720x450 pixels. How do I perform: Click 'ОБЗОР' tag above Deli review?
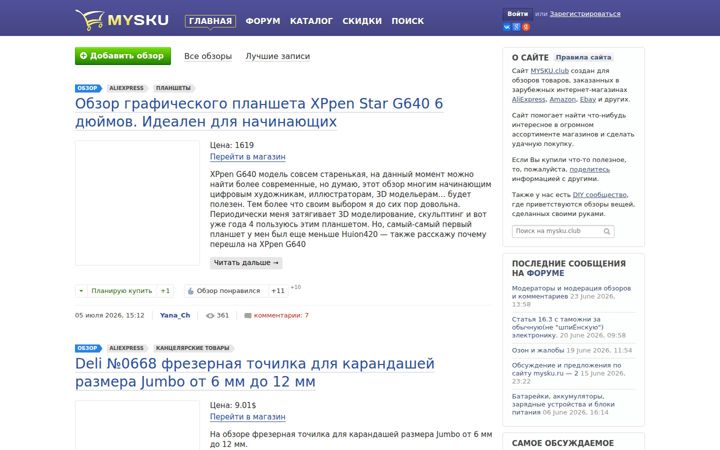(87, 348)
